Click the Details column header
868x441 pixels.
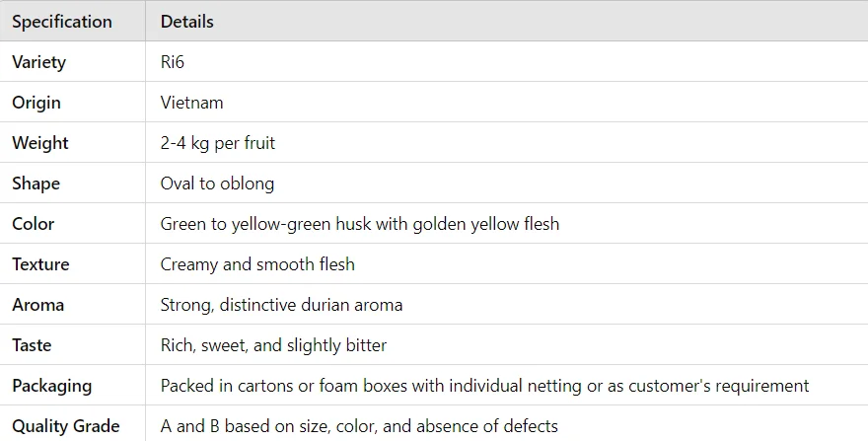[x=187, y=22]
